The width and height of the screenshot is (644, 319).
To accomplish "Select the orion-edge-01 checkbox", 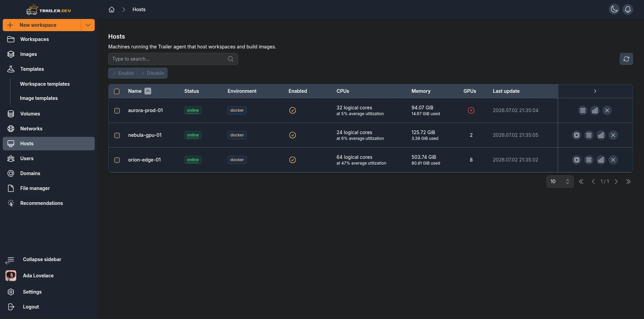I will (117, 160).
